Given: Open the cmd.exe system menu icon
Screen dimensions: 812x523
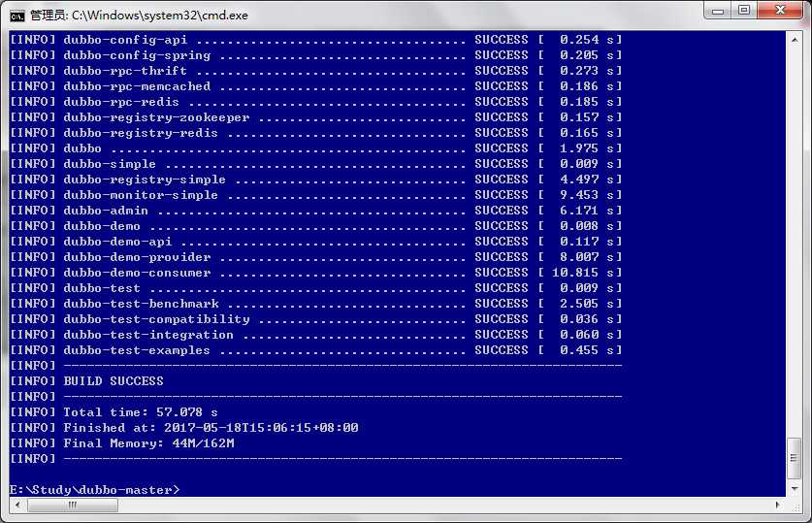Looking at the screenshot, I should [17, 16].
